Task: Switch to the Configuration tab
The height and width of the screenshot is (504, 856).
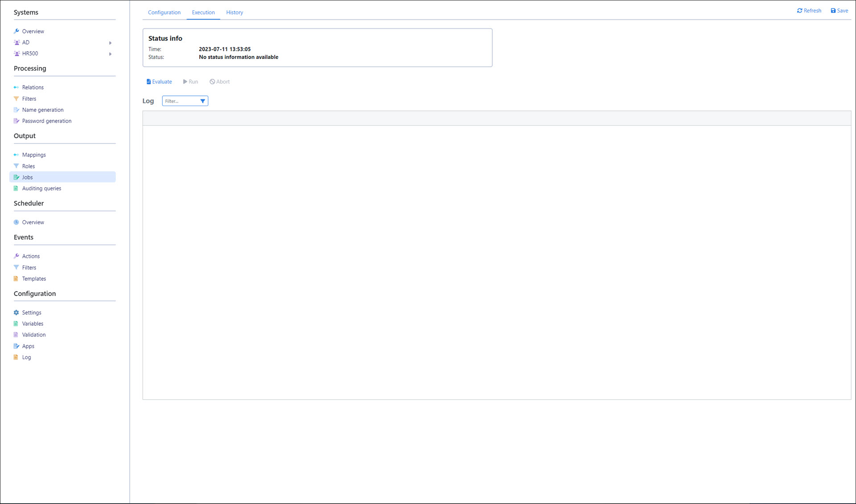Action: click(164, 12)
